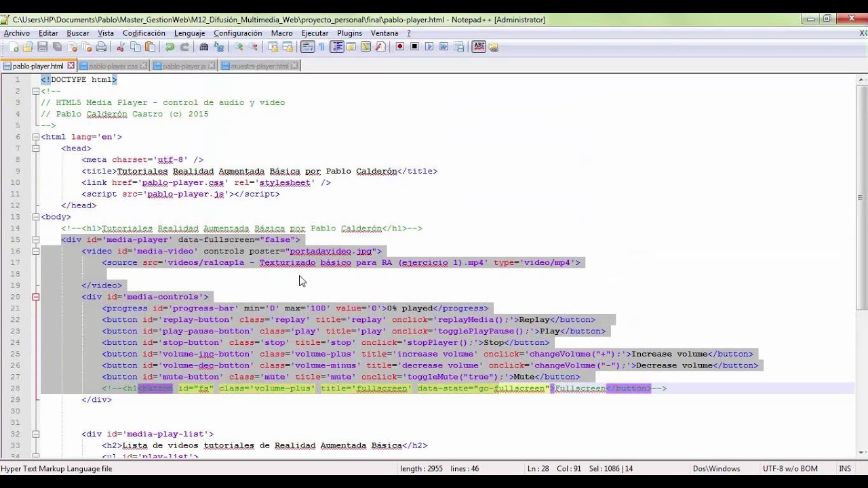Toggle word wrap in the toolbar
868x488 pixels.
click(x=307, y=47)
